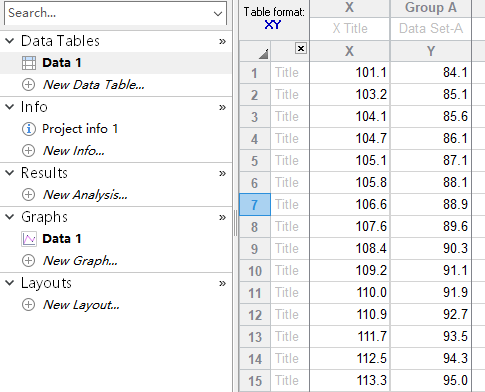Click the double arrow next to Data Tables

point(222,41)
